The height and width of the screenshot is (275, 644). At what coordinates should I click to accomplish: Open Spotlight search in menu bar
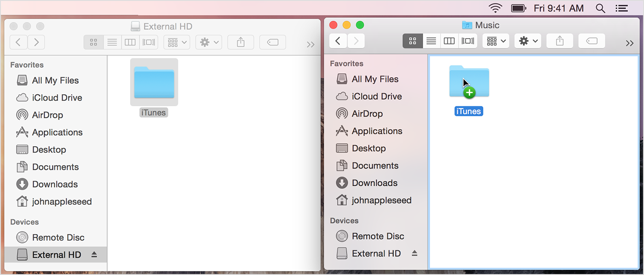click(600, 8)
